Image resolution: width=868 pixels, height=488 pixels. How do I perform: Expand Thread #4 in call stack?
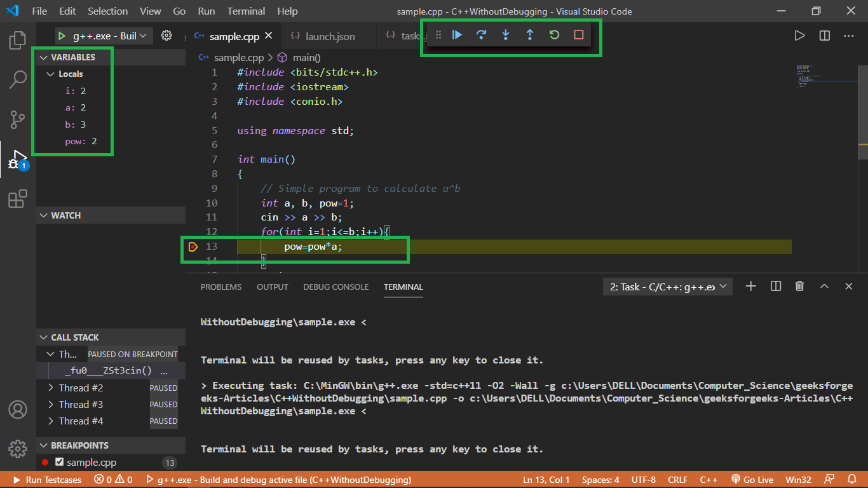coord(51,421)
